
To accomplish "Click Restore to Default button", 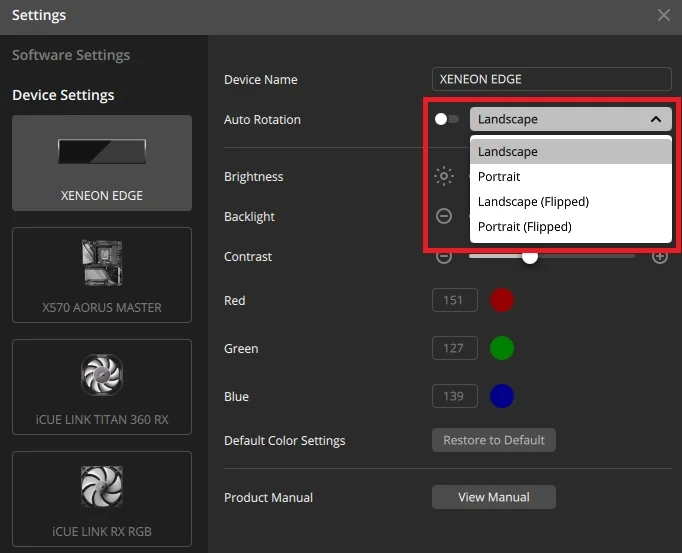I will tap(494, 440).
